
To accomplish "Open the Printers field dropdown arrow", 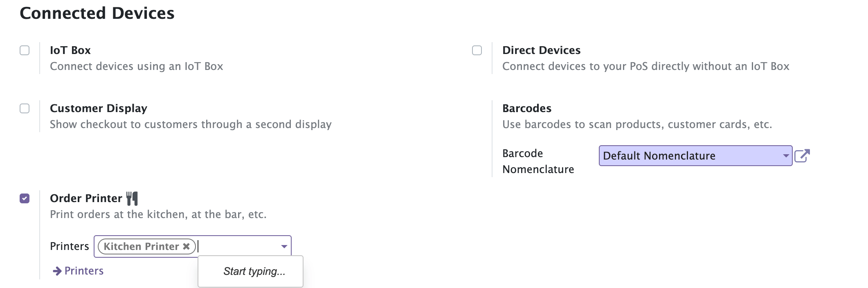I will 284,246.
